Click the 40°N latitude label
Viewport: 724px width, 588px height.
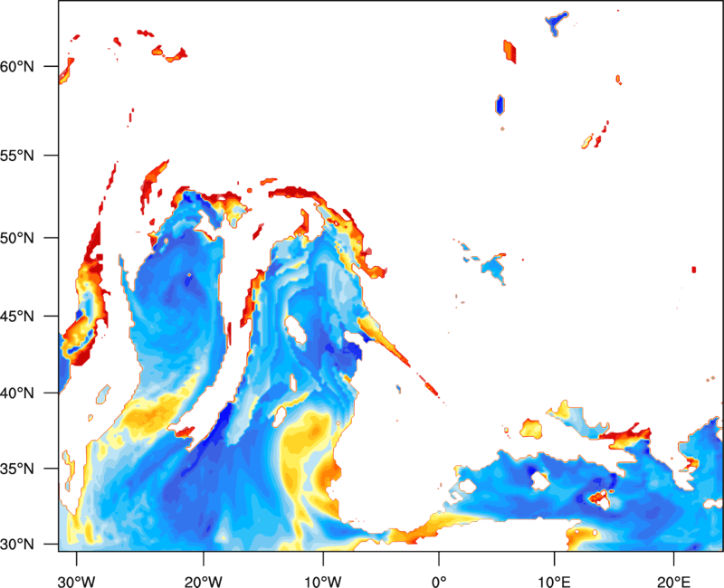[x=17, y=394]
